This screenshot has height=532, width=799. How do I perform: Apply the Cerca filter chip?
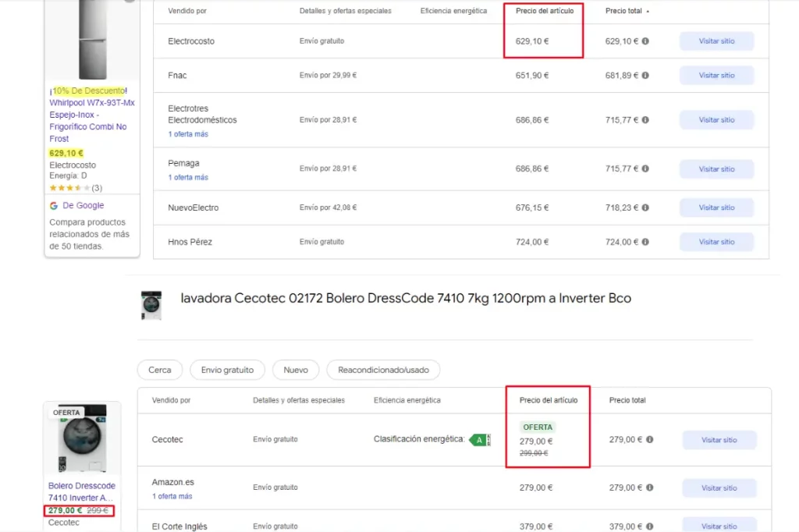(159, 370)
